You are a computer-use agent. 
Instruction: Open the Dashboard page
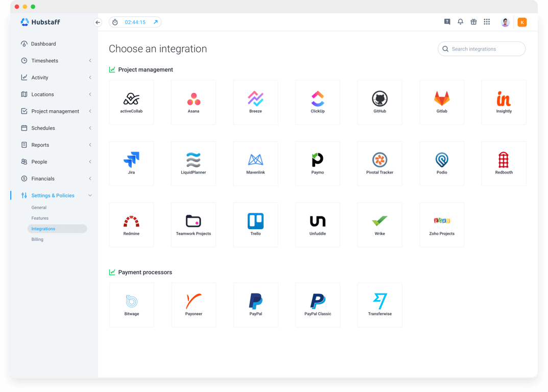click(43, 43)
